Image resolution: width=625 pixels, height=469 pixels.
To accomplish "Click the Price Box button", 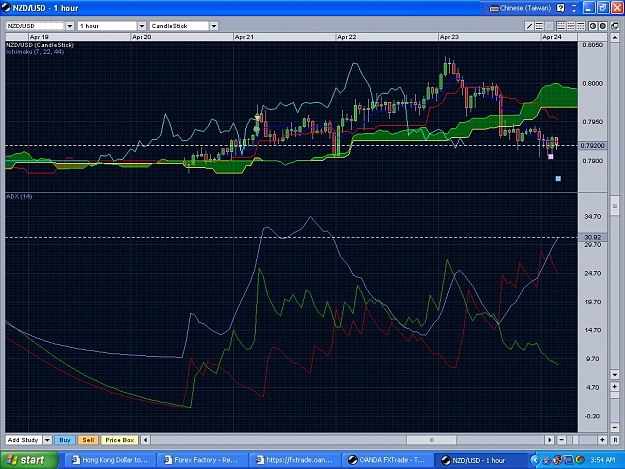I will coord(120,440).
